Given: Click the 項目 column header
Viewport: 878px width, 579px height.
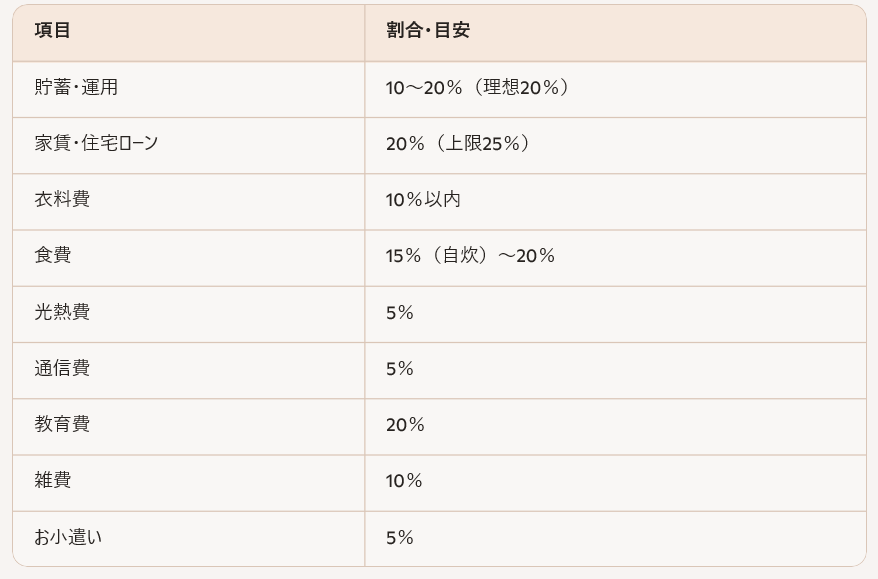Looking at the screenshot, I should [x=52, y=30].
